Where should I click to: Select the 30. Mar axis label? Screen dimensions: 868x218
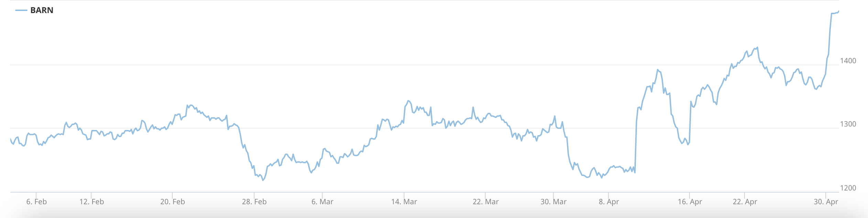point(553,202)
